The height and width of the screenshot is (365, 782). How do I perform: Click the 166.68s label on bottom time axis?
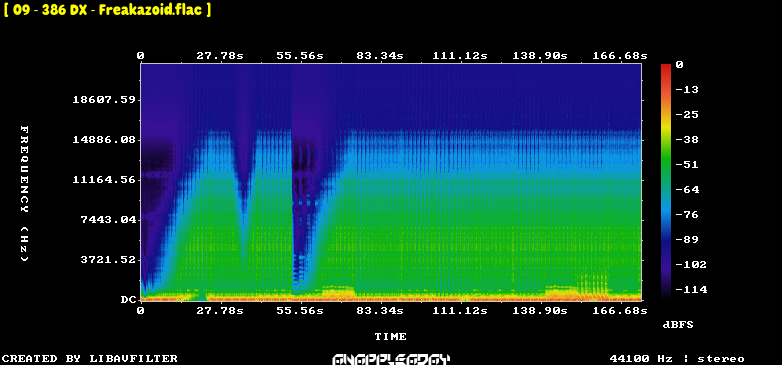[x=620, y=311]
